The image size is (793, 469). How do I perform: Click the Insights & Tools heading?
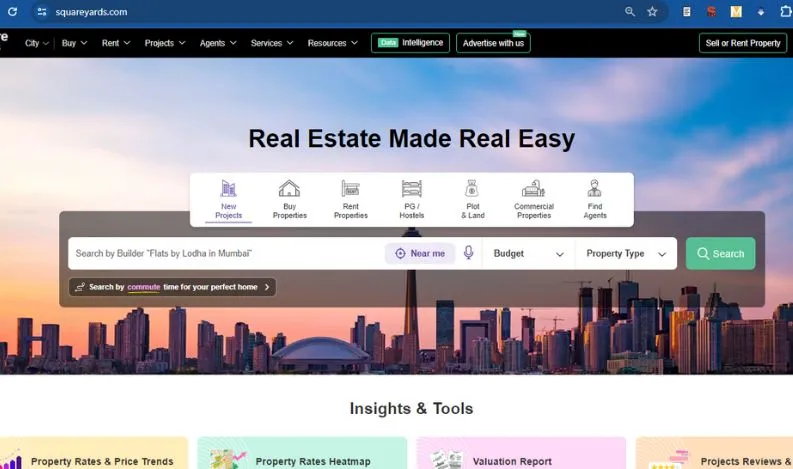click(x=412, y=408)
